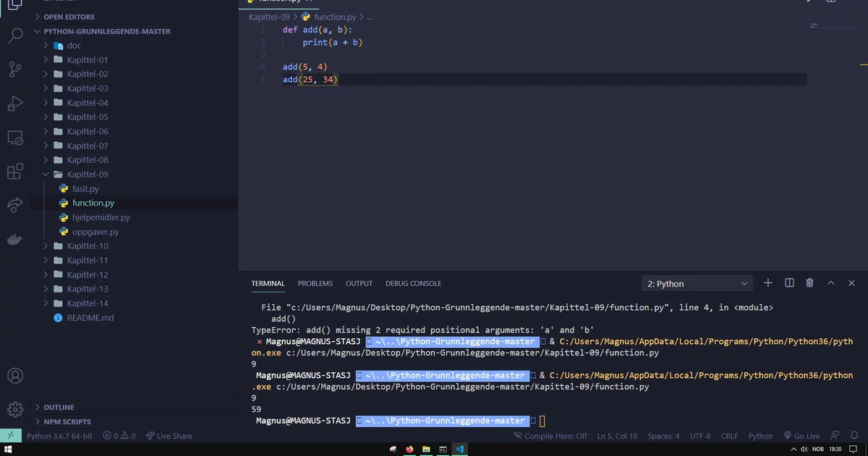
Task: Click the volume icon in the system tray
Action: 804,449
